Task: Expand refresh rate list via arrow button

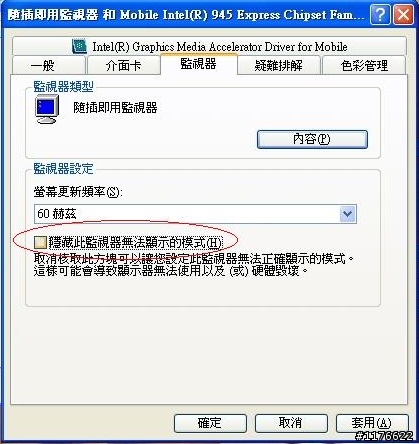Action: coord(348,214)
